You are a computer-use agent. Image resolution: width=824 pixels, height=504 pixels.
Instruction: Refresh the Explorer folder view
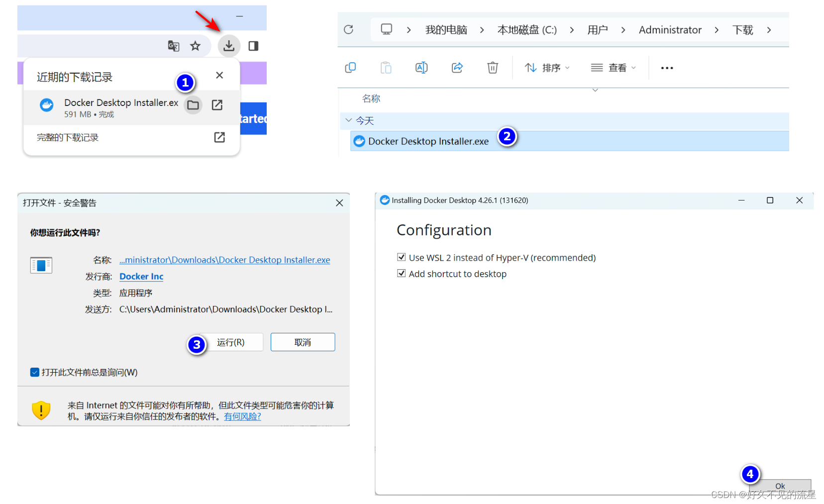[x=348, y=29]
